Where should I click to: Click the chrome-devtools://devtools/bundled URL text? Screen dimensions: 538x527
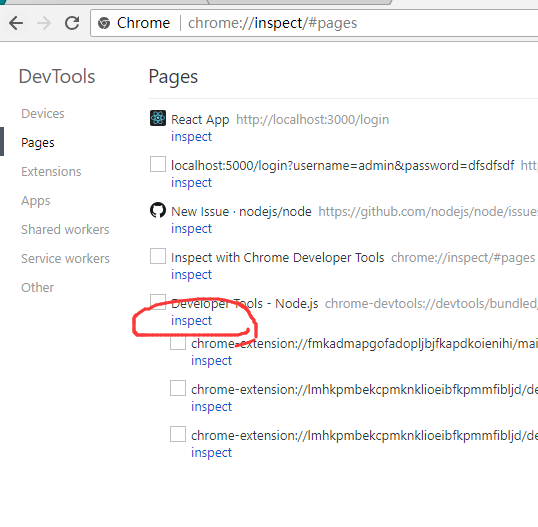431,304
